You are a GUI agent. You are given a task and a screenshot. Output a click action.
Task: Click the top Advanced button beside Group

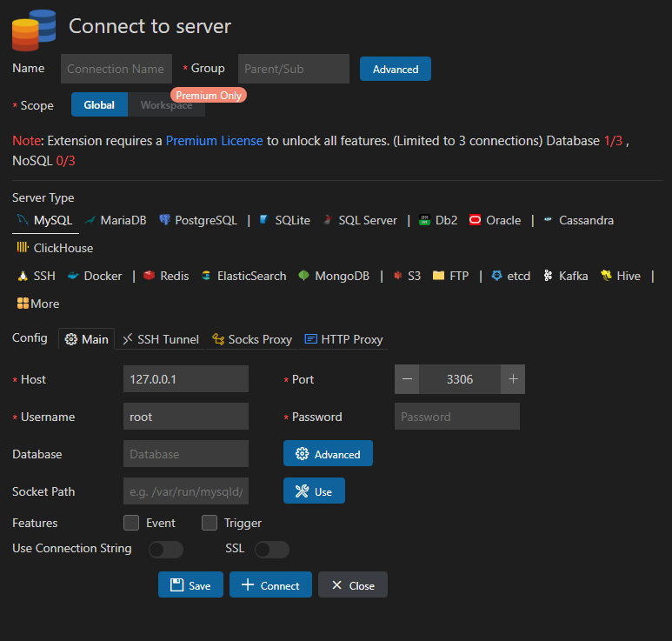pos(396,69)
